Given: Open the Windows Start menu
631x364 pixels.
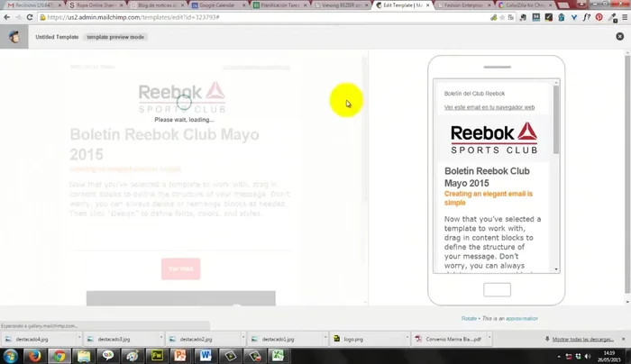Looking at the screenshot, I should click(11, 357).
